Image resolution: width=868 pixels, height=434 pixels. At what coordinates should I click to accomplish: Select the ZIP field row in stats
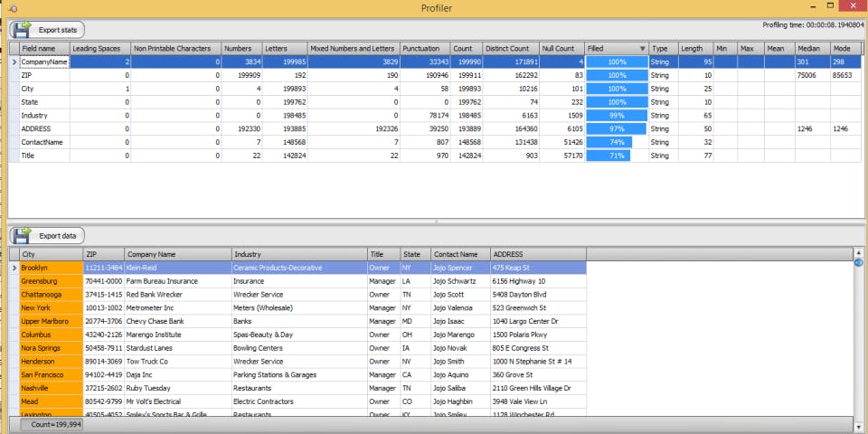(x=43, y=75)
